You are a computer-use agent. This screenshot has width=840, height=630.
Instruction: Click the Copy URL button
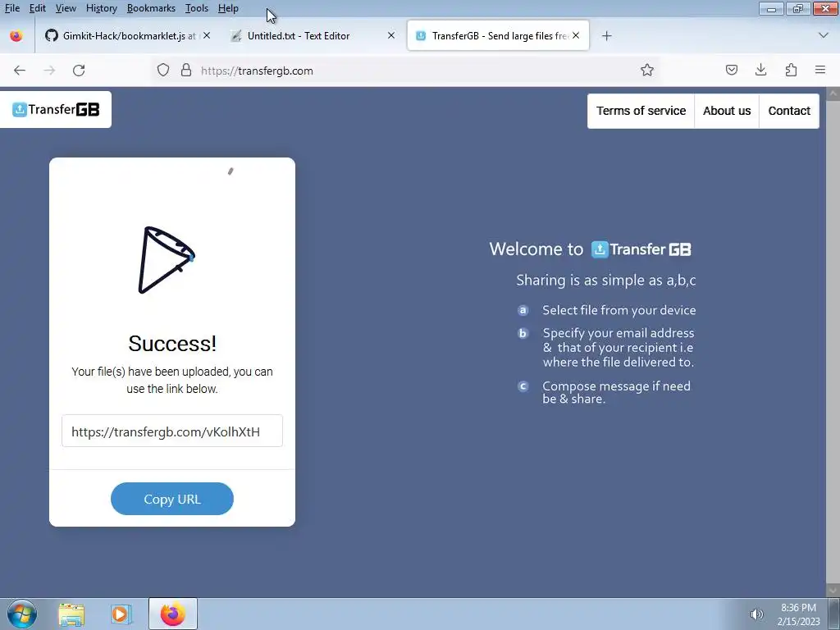click(x=172, y=499)
